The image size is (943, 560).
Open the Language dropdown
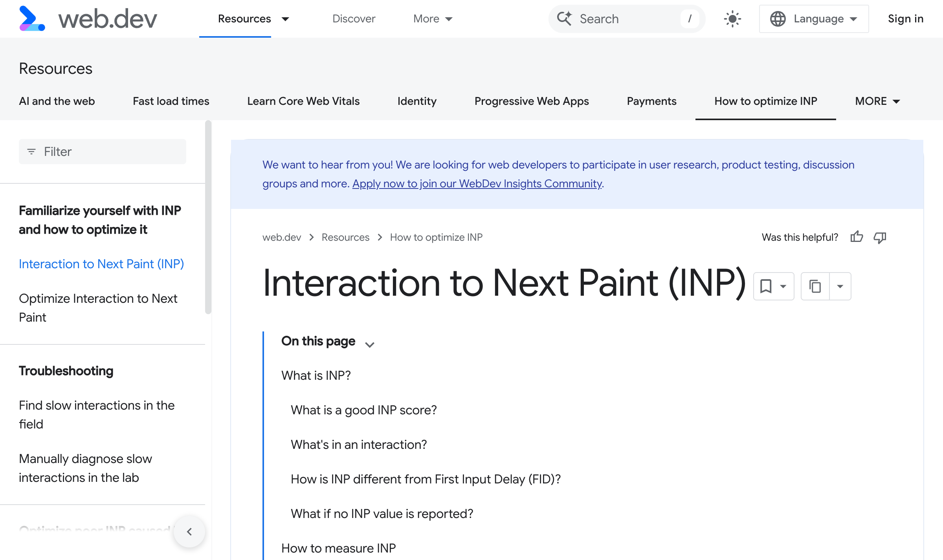tap(814, 19)
